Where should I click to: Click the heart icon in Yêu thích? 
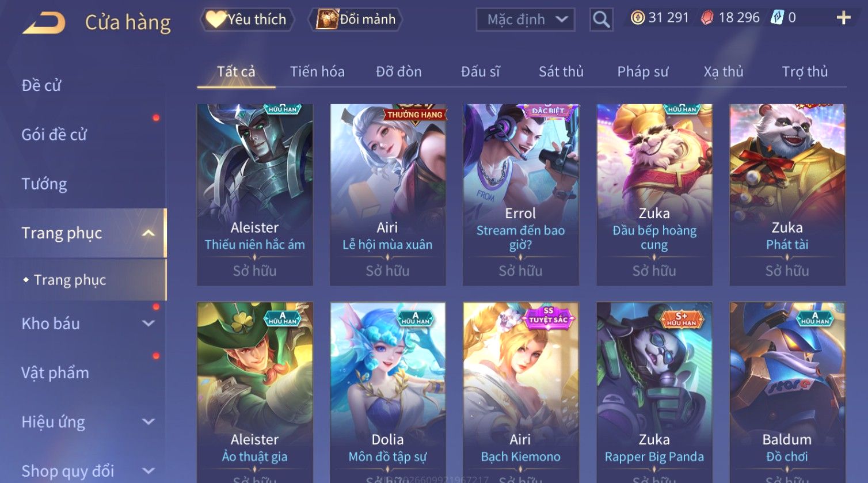(216, 20)
